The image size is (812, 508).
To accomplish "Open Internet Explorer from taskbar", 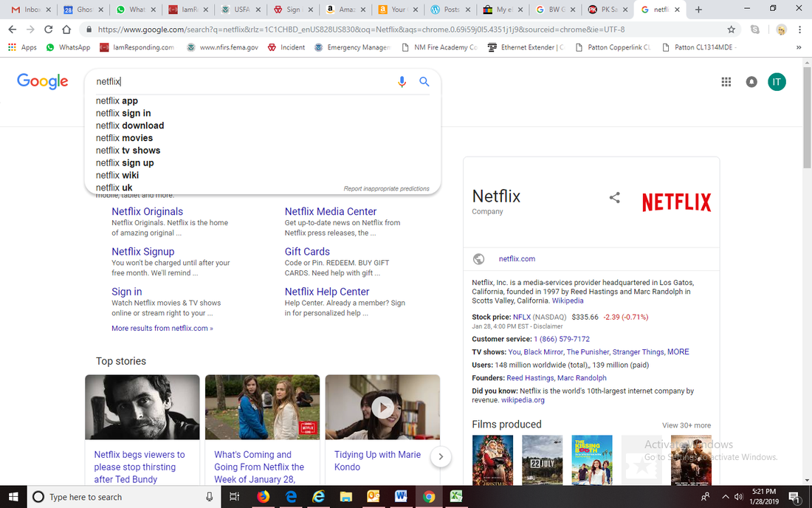I will click(318, 497).
